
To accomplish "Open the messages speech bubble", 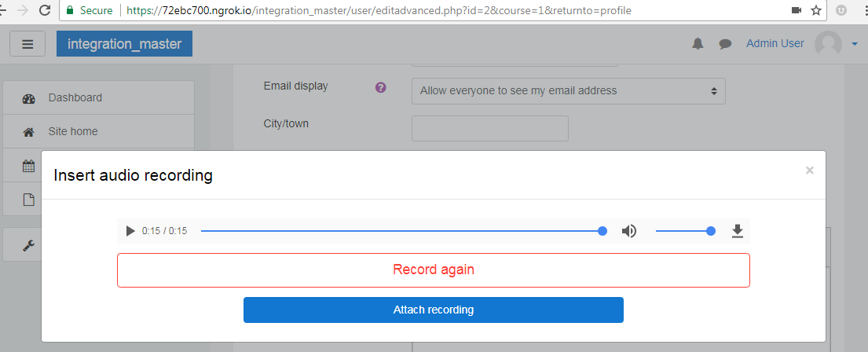I will point(725,44).
